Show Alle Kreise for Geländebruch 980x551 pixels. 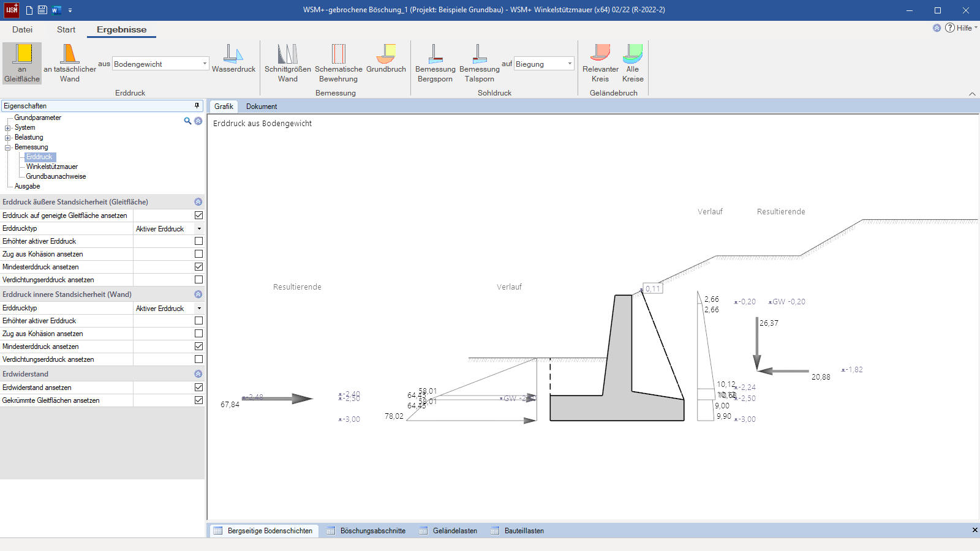click(633, 63)
